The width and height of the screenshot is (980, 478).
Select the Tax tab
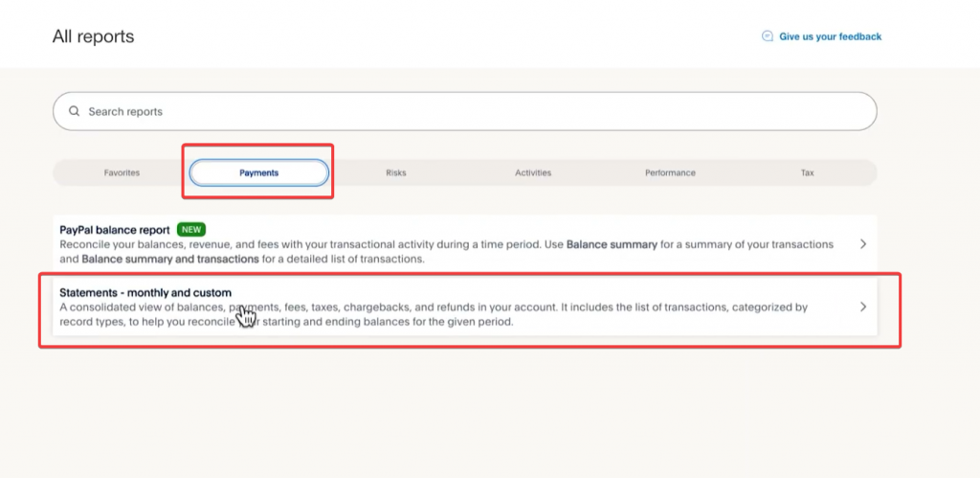coord(807,172)
